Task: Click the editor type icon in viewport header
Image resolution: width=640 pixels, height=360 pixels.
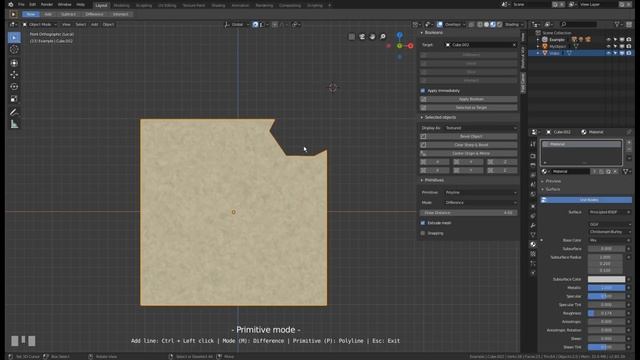Action: coord(13,24)
